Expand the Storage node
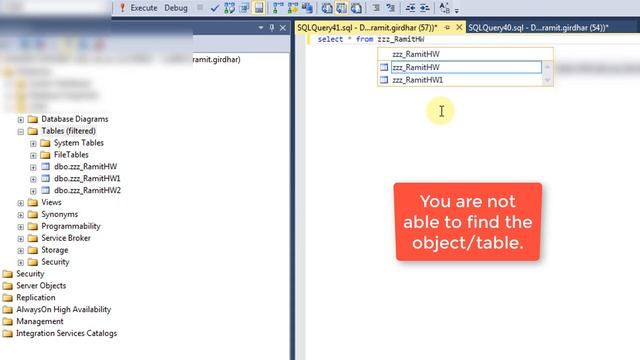The height and width of the screenshot is (360, 640). [x=21, y=250]
